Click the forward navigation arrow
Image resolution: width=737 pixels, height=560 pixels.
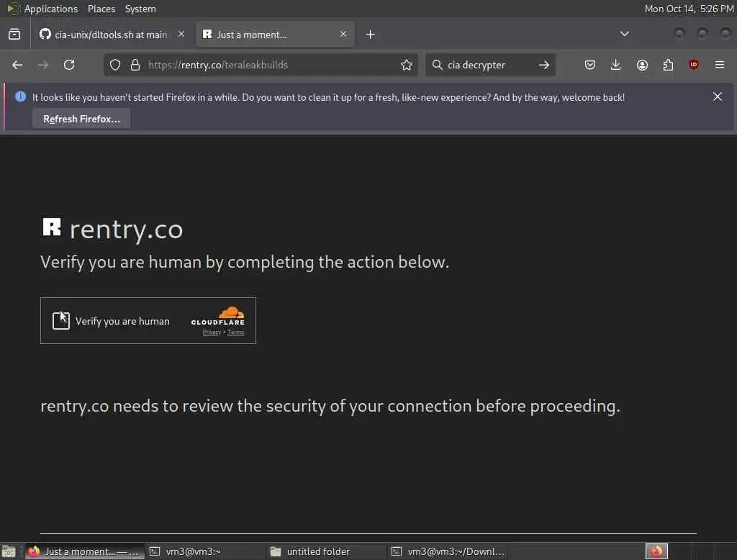coord(42,65)
